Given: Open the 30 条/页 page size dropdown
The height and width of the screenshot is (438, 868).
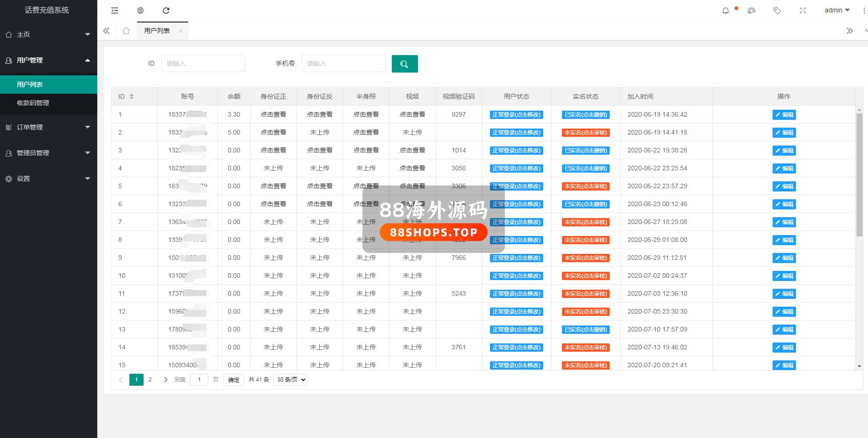Looking at the screenshot, I should coord(290,380).
